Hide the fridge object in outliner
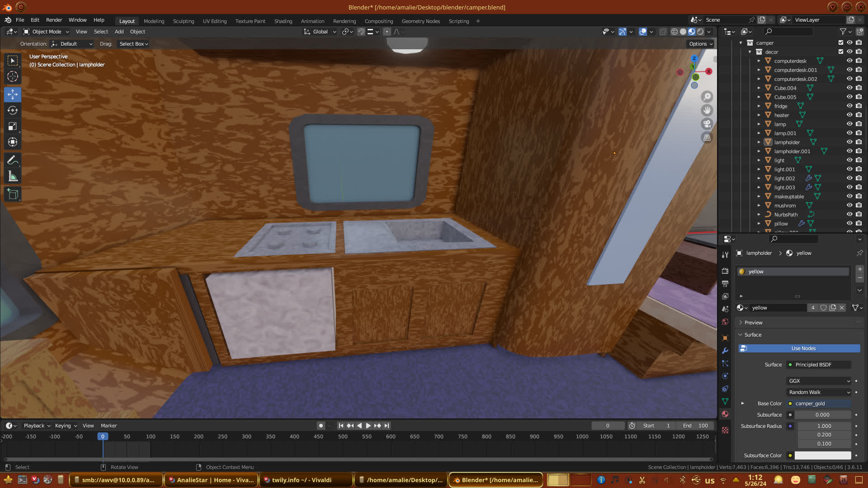This screenshot has width=868, height=488. tap(849, 106)
